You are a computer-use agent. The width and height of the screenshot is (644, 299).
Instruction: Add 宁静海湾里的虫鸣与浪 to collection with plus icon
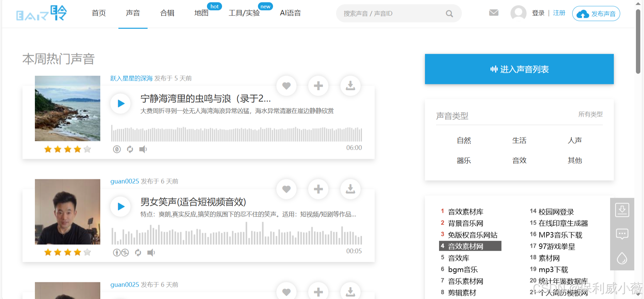click(318, 86)
